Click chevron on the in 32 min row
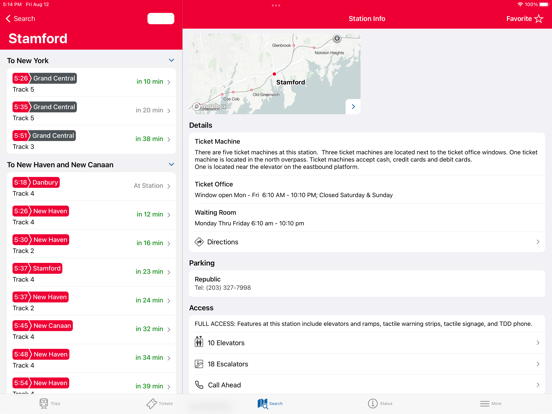The width and height of the screenshot is (552, 414). click(169, 329)
